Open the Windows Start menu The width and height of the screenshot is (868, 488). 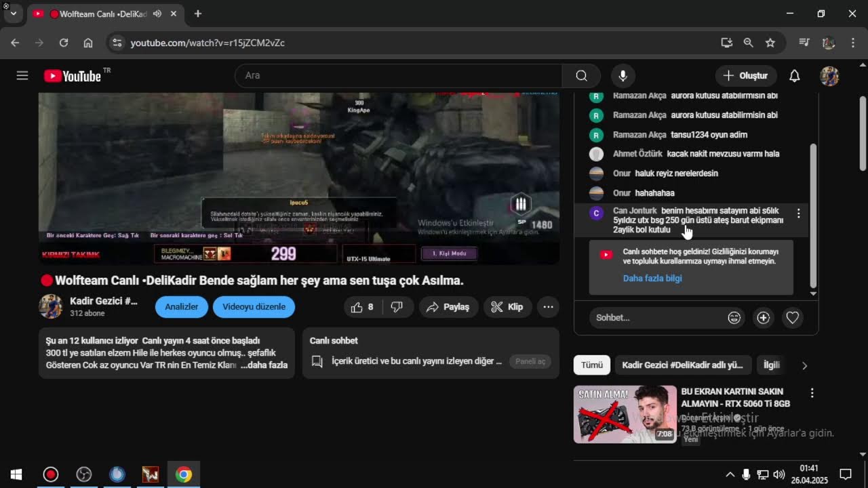[x=16, y=474]
